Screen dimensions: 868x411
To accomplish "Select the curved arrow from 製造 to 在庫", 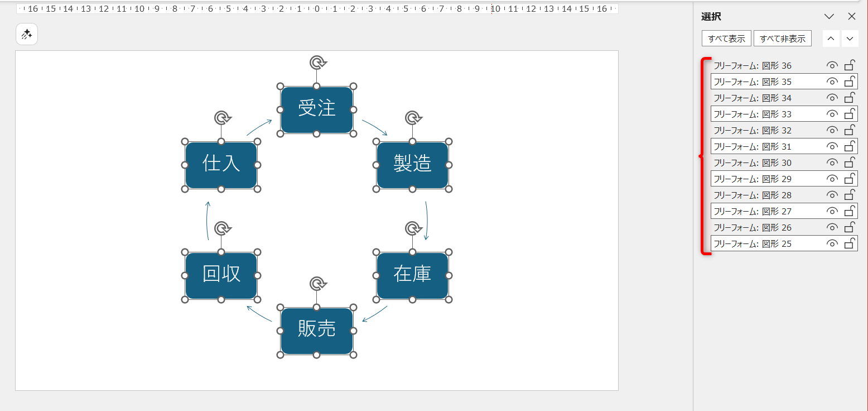I will [x=426, y=221].
